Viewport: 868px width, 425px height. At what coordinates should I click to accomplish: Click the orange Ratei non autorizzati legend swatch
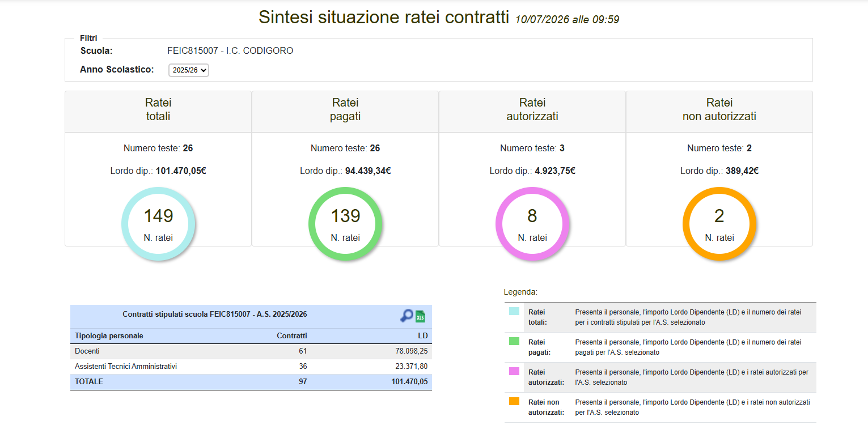pos(514,401)
